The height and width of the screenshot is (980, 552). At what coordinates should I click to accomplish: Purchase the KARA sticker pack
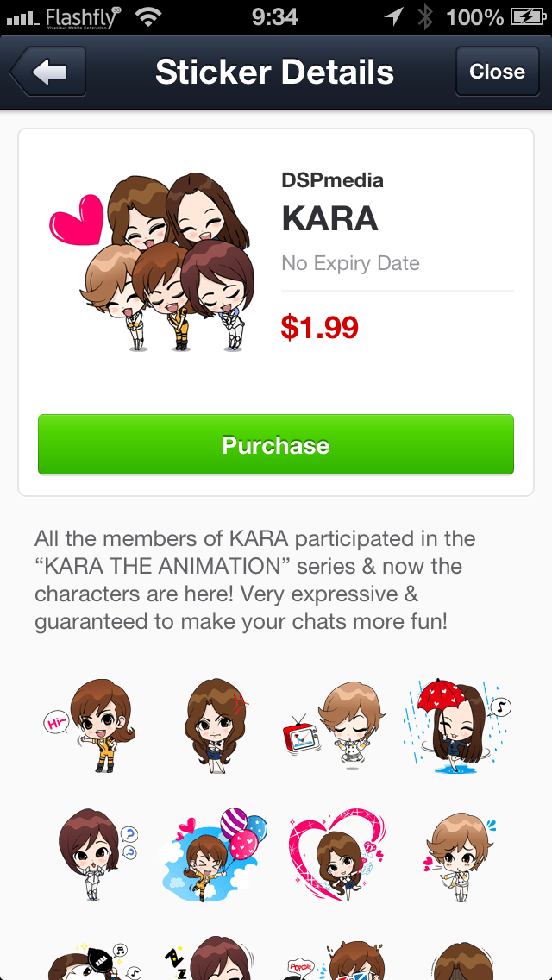276,444
